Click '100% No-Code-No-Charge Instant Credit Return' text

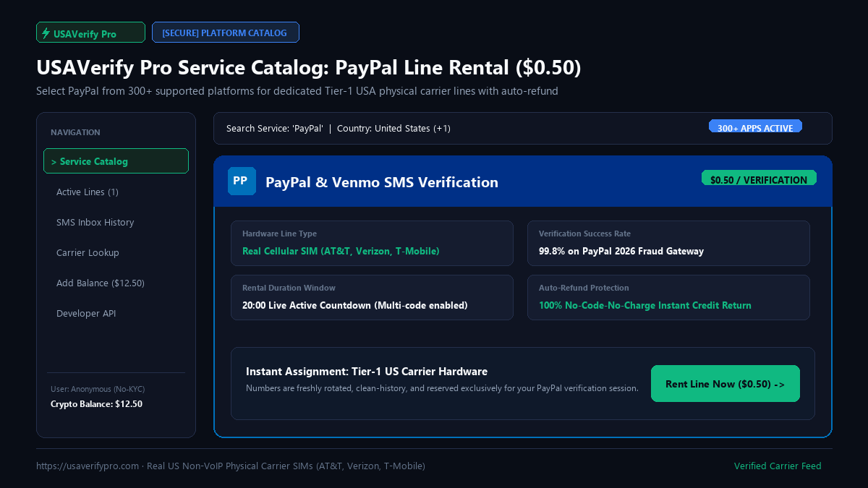point(645,305)
